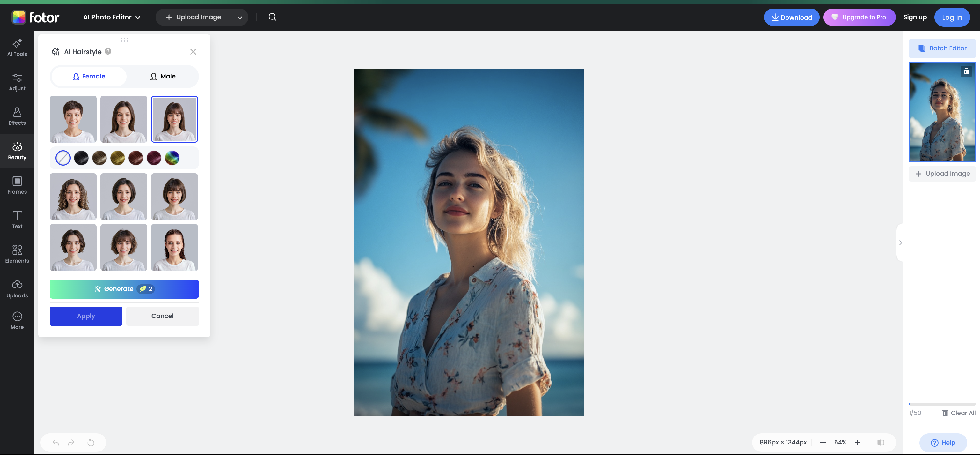Switch to the Female tab

tap(89, 76)
